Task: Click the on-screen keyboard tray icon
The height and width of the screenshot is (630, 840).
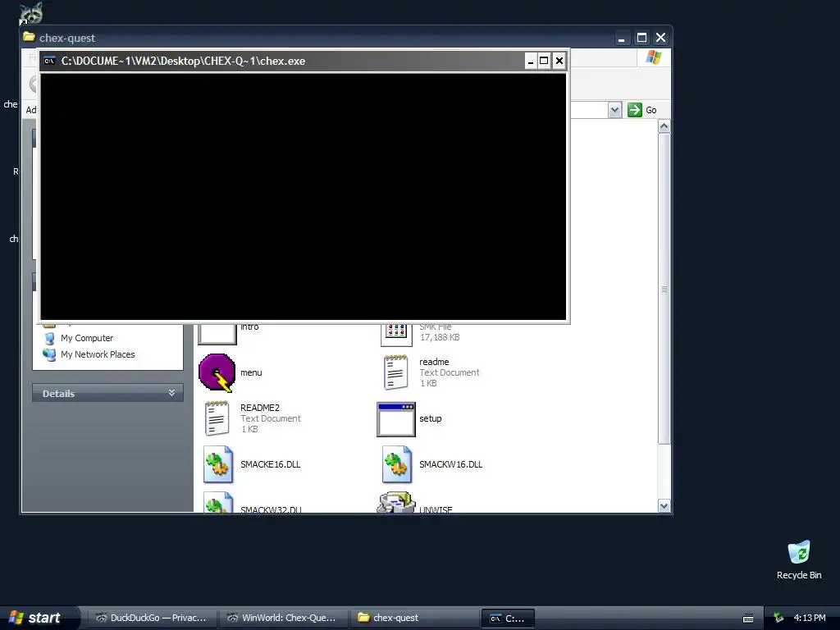Action: pyautogui.click(x=748, y=619)
